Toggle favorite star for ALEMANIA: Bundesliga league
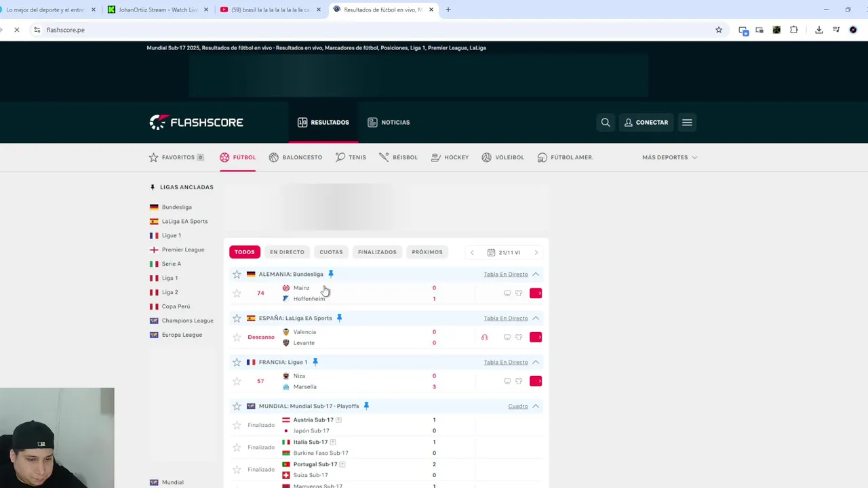The height and width of the screenshot is (488, 868). 237,274
